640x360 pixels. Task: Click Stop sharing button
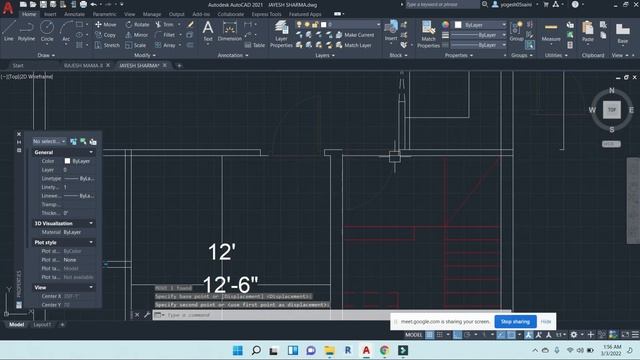click(515, 322)
